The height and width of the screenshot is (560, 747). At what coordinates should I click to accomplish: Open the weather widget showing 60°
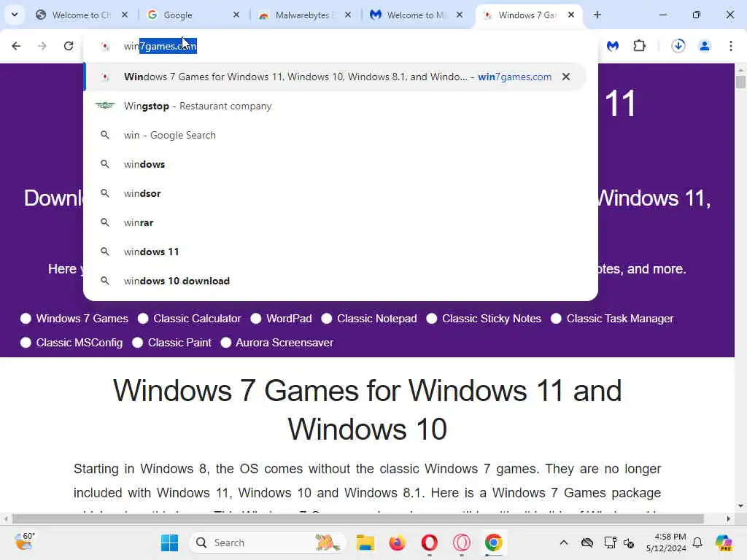coord(25,542)
